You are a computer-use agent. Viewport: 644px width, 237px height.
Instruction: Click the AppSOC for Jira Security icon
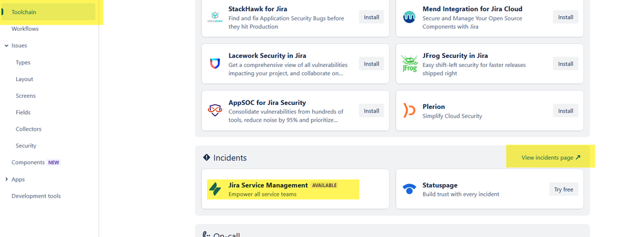(215, 110)
